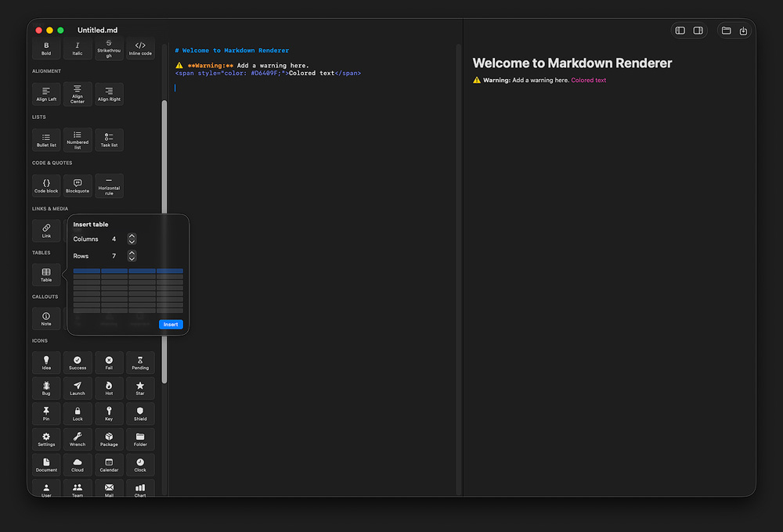Insert the Document icon
The height and width of the screenshot is (532, 783).
[x=46, y=465]
